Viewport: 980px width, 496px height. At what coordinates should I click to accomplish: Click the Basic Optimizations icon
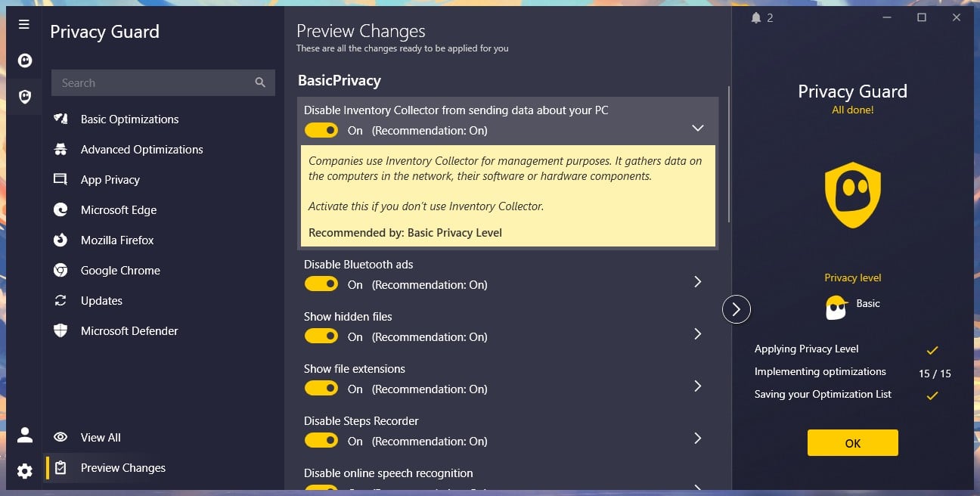(60, 119)
